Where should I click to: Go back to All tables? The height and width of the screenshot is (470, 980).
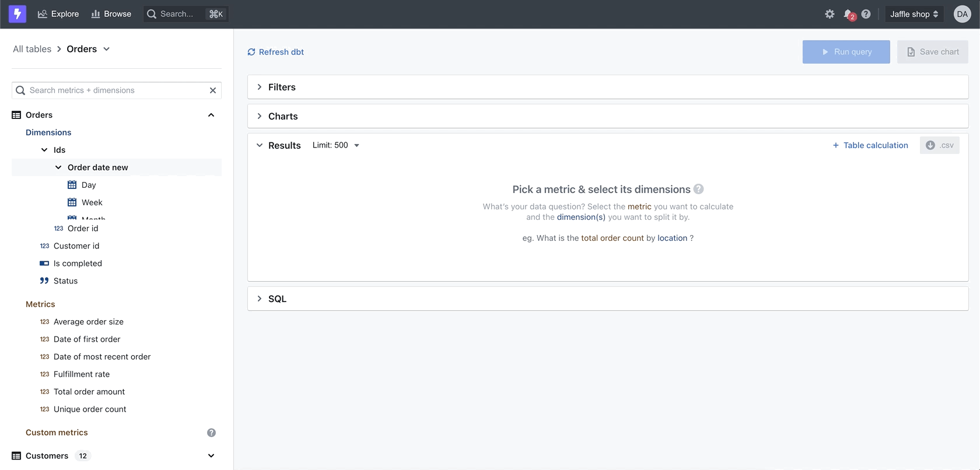click(x=32, y=49)
